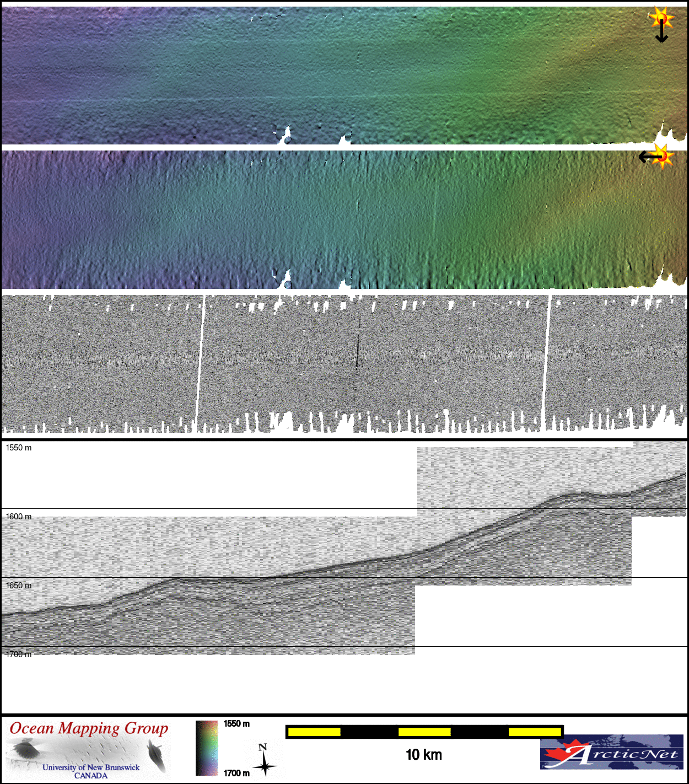Click the Ocean Mapping Group title
The image size is (689, 784).
(x=89, y=728)
